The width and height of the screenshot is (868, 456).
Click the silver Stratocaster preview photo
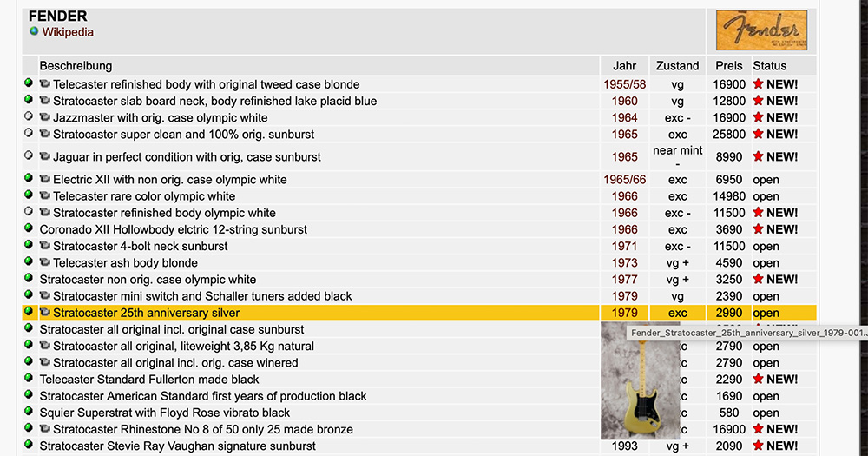click(x=641, y=380)
